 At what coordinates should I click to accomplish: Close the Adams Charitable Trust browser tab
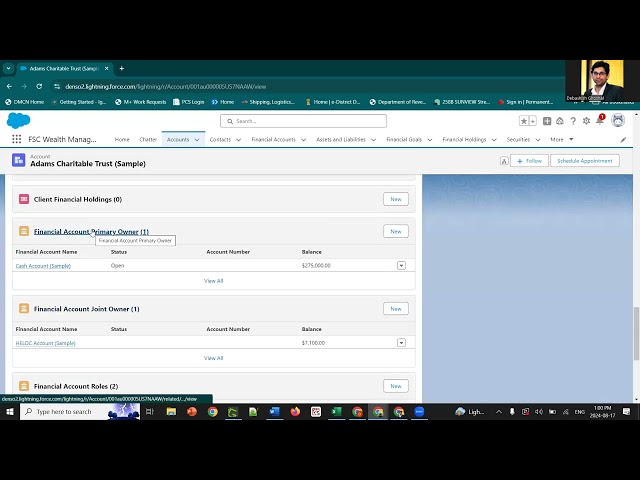(x=107, y=69)
